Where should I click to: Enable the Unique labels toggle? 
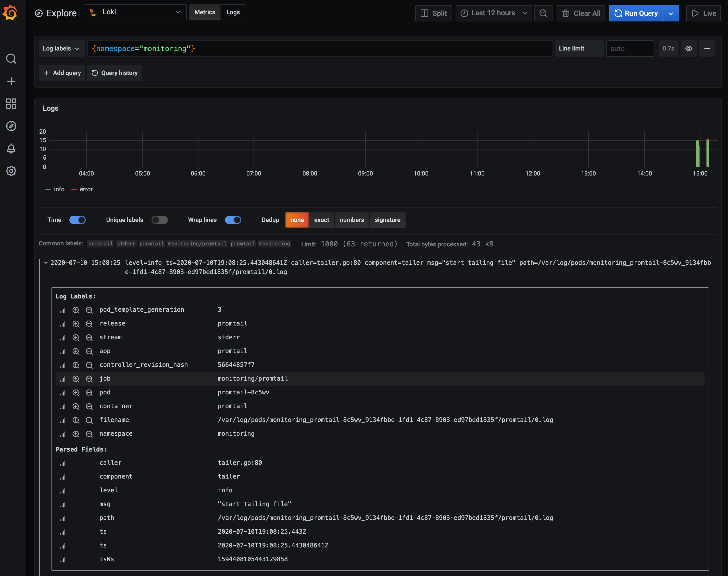[x=159, y=220]
